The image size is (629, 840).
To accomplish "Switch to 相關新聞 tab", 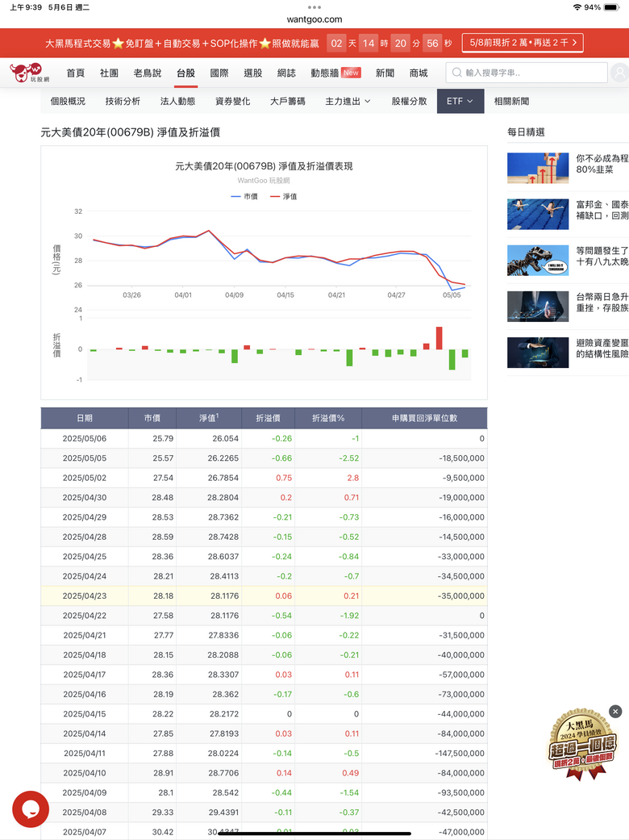I will [511, 101].
